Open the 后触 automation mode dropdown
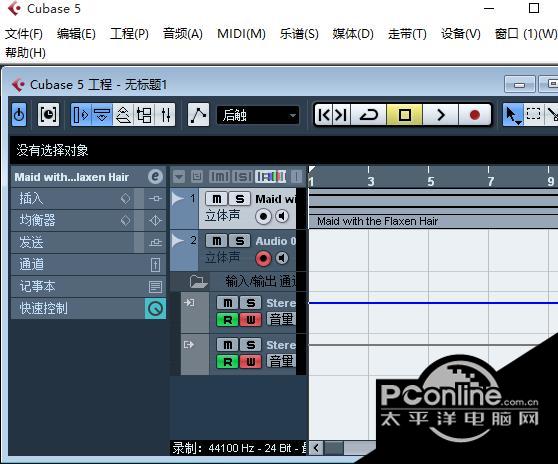This screenshot has width=558, height=464. [258, 115]
